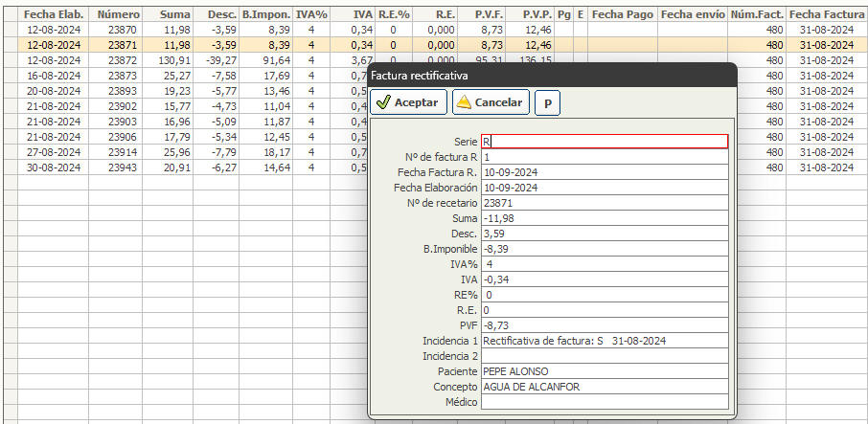Click the empty Médico field
This screenshot has width=868, height=424.
click(604, 402)
